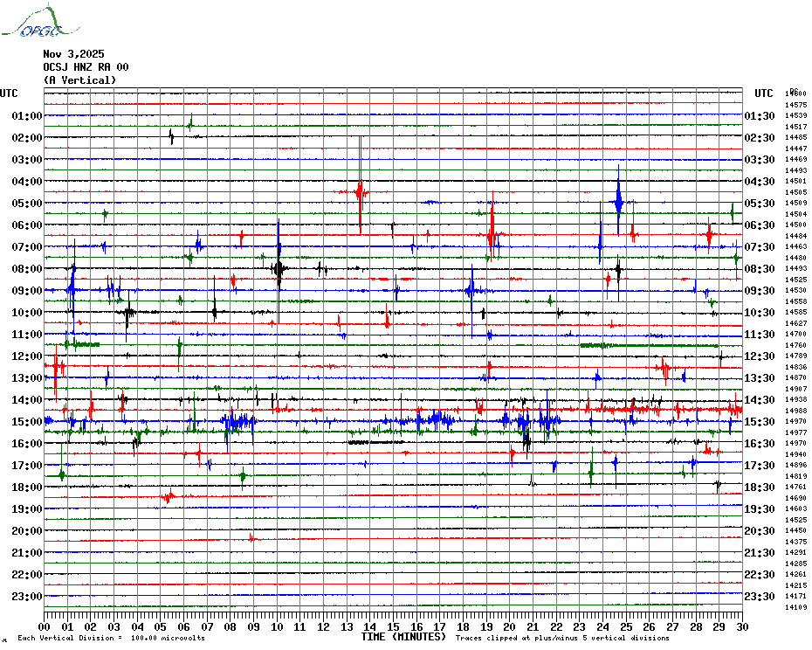812x650 pixels.
Task: Click the 'TIME (MINUTES)' axis title
Action: click(403, 637)
